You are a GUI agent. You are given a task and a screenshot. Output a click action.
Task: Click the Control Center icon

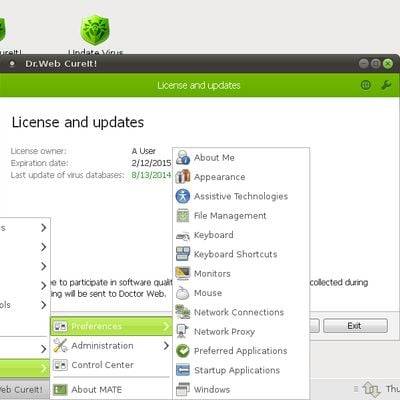click(60, 365)
